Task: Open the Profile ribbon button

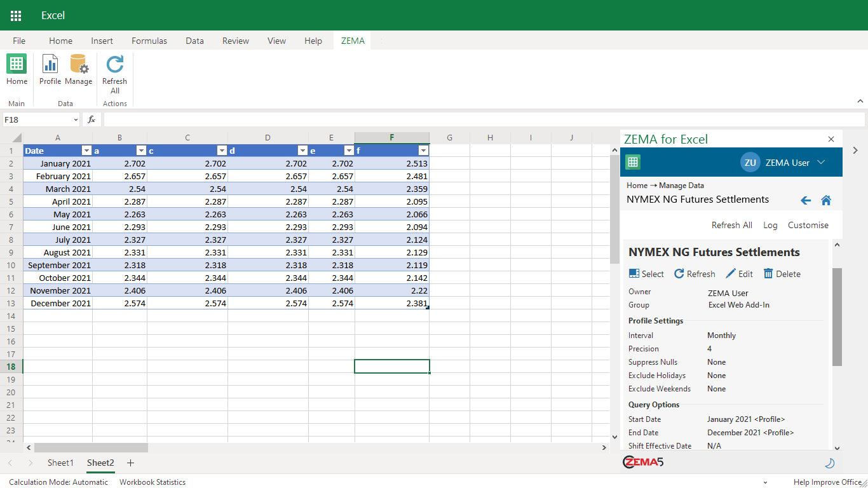Action: pos(50,70)
